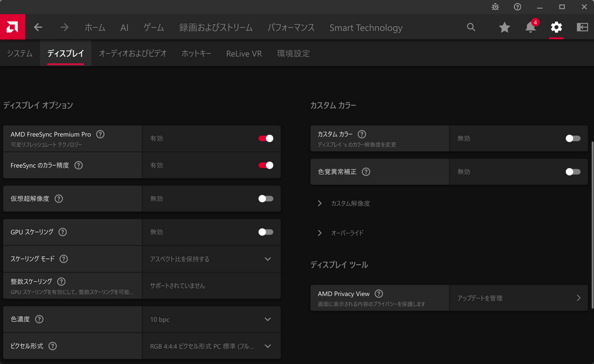Disable AMD FreeSync Premium Pro
The height and width of the screenshot is (364, 594).
(x=265, y=138)
